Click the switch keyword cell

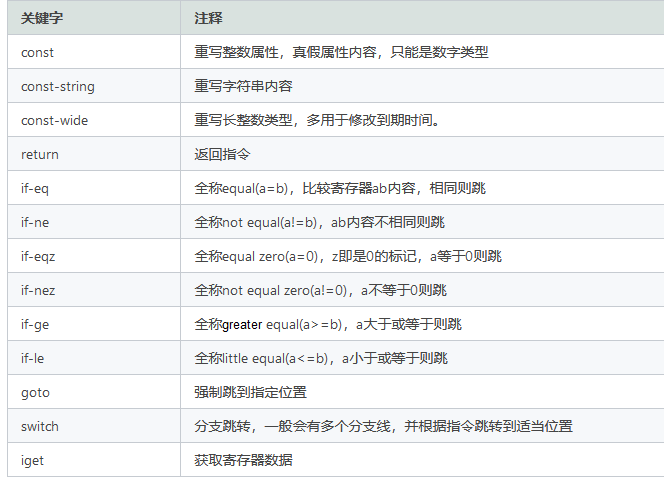[40, 426]
